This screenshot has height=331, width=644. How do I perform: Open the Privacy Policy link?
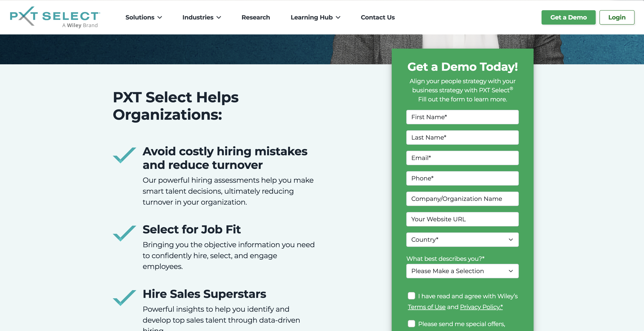click(481, 307)
